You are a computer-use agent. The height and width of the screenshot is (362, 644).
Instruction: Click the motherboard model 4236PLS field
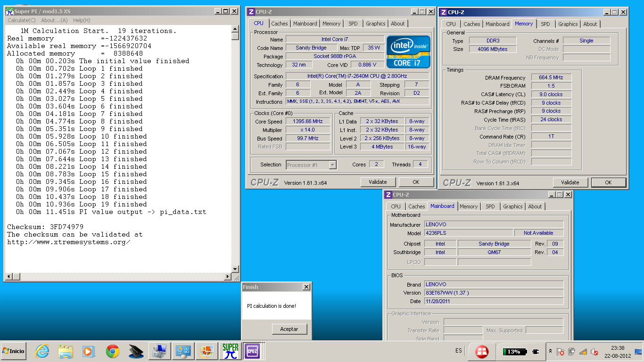[x=468, y=233]
